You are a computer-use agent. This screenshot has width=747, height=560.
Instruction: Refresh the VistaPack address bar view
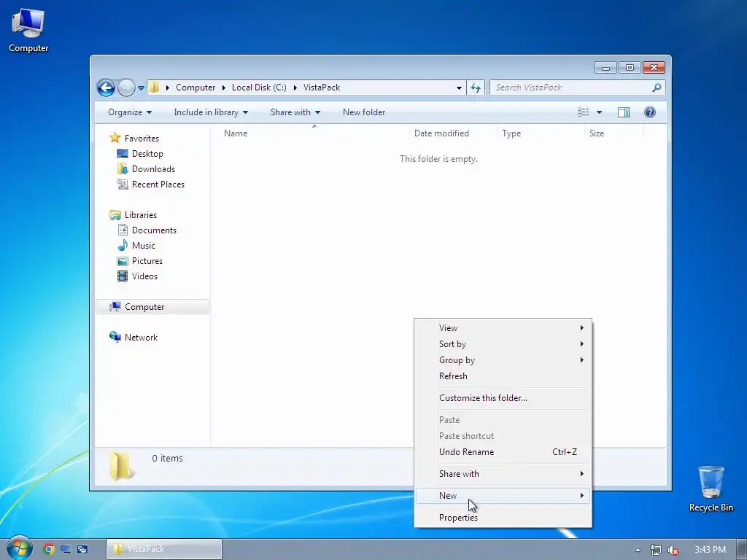[476, 87]
